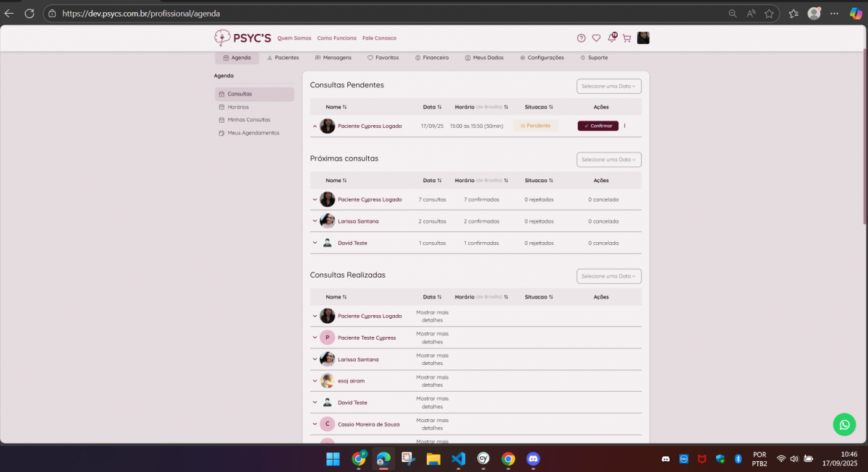Sort Consultas Pendentes by Nome column
Viewport: 868px width, 472px height.
pos(336,107)
